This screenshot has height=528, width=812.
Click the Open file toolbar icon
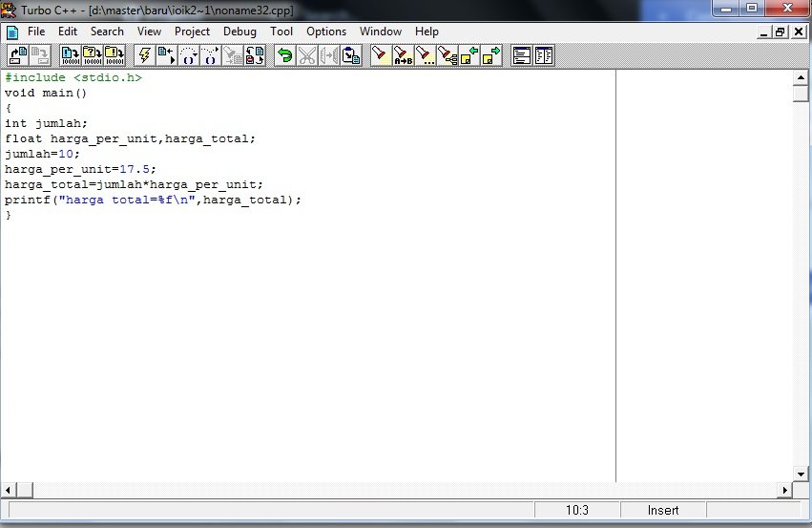click(x=19, y=55)
